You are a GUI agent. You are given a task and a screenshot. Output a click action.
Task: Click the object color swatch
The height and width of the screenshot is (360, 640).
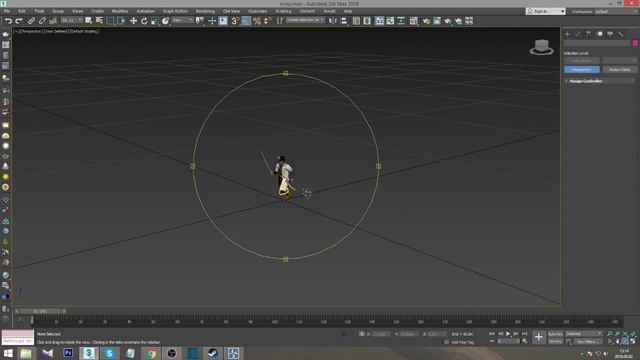635,43
